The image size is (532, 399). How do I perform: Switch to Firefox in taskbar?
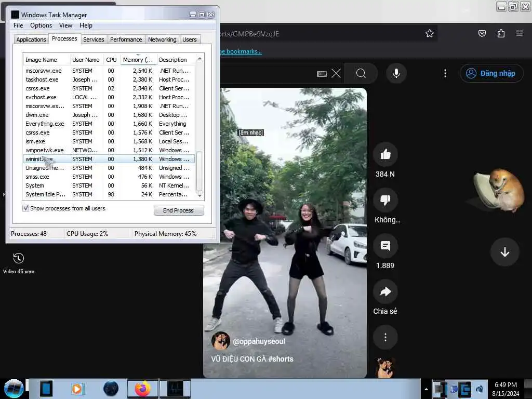[143, 389]
